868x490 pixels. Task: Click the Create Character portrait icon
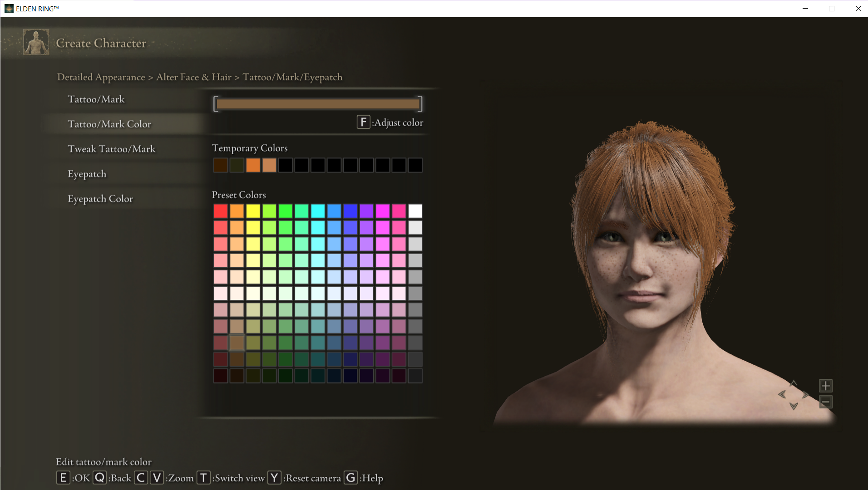click(36, 42)
